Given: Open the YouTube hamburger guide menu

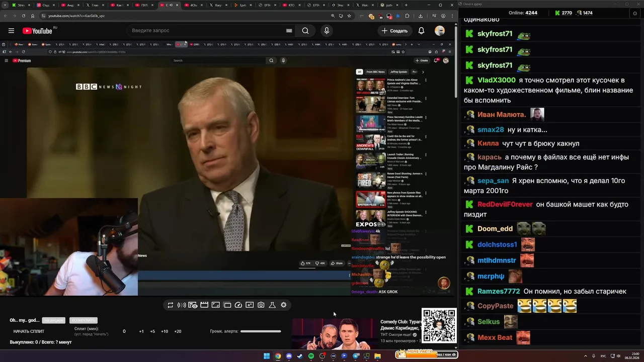Looking at the screenshot, I should pos(11,31).
